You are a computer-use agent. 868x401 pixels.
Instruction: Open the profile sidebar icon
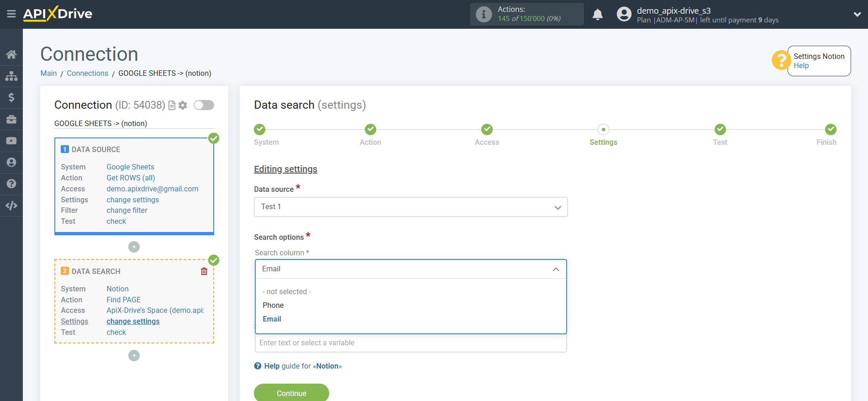(11, 162)
